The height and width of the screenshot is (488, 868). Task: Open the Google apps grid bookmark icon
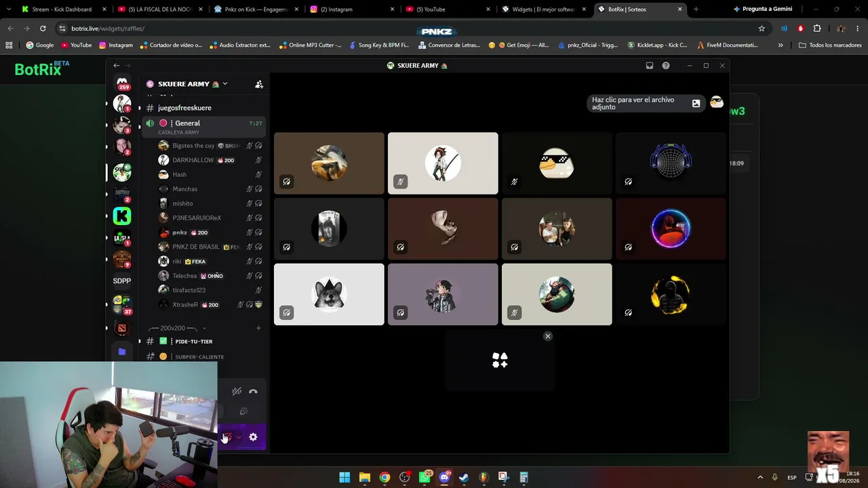[x=9, y=45]
